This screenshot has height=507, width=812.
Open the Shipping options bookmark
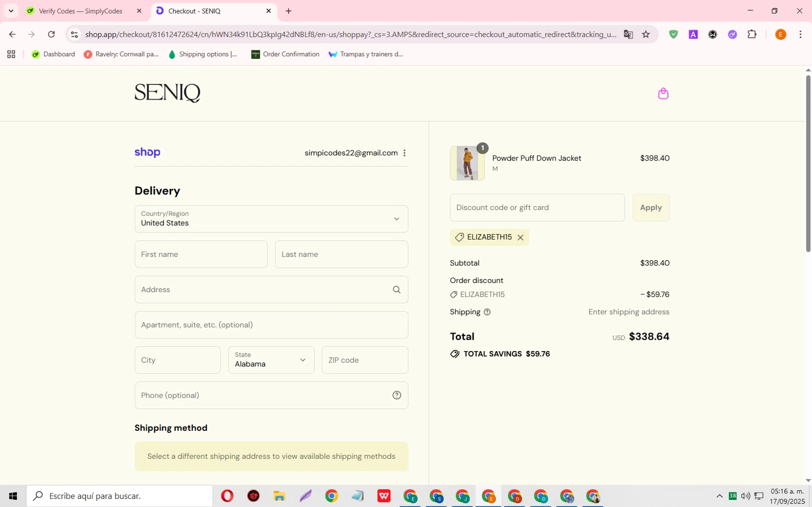(x=202, y=54)
